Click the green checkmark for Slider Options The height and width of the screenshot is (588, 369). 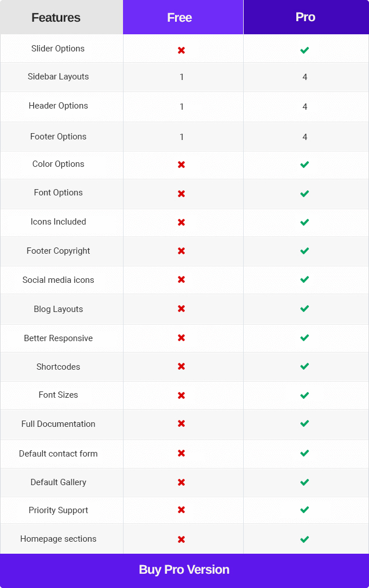pyautogui.click(x=304, y=50)
